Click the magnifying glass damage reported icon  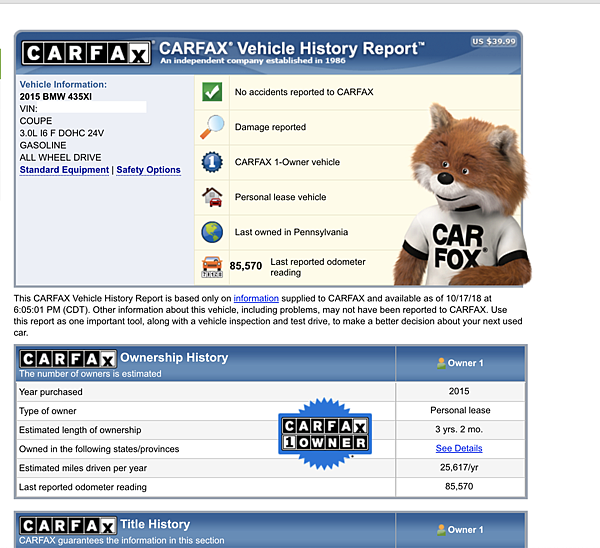point(212,127)
